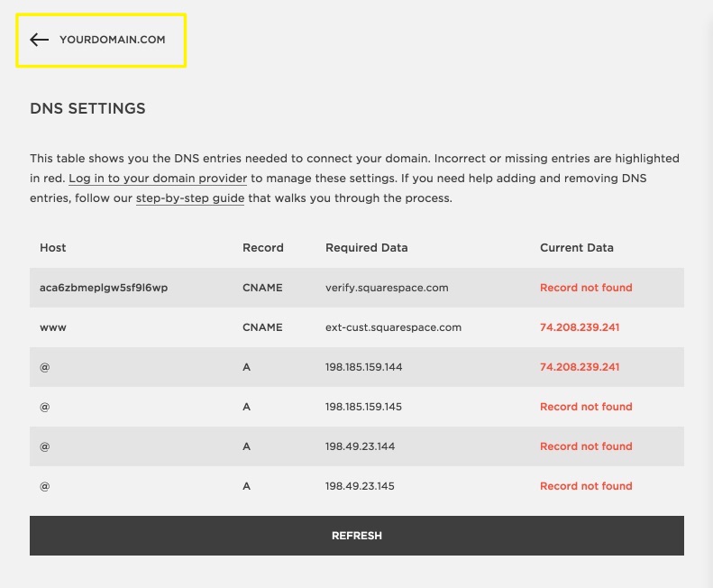The width and height of the screenshot is (713, 588).
Task: Open the step-by-step guide link
Action: (190, 198)
